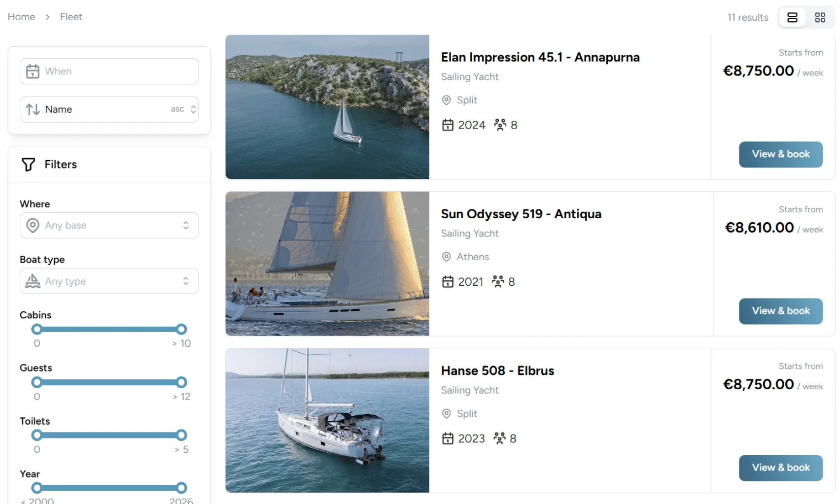Click the sort arrows icon beside Name
840x504 pixels.
[33, 109]
